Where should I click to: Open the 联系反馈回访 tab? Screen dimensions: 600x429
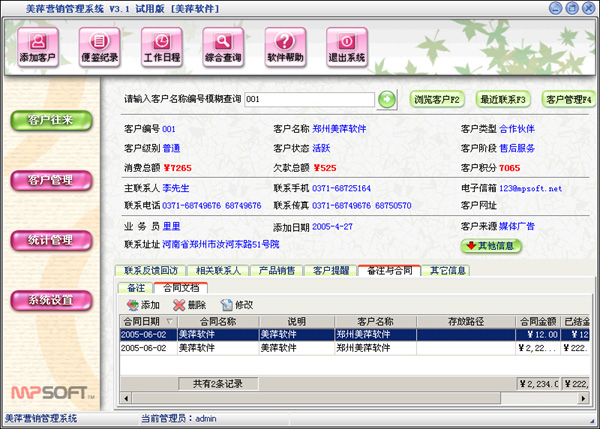[150, 270]
